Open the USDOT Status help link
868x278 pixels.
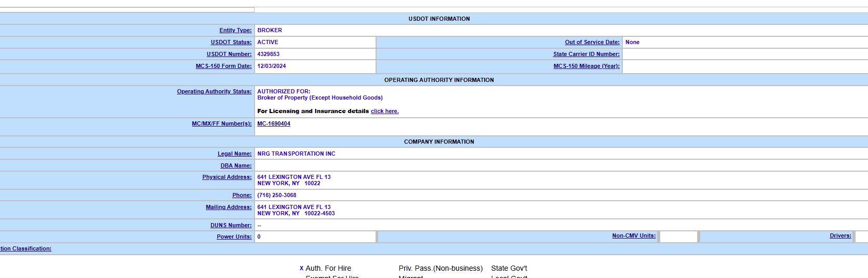pyautogui.click(x=231, y=43)
